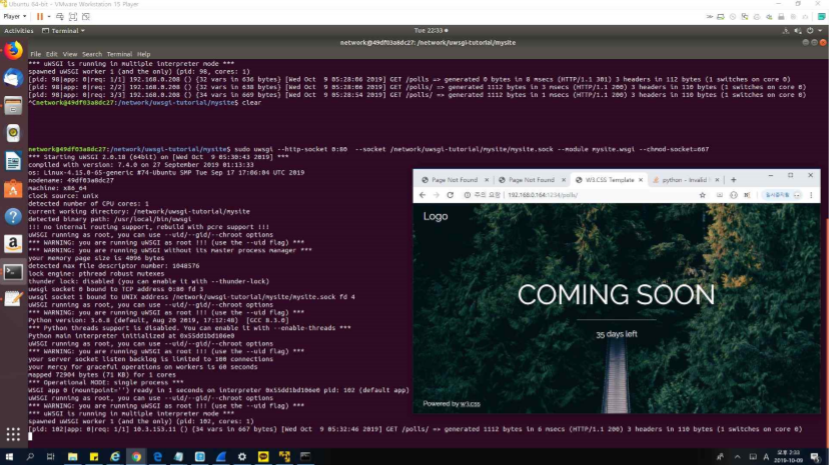Click the Windows taskbar date and time
832x466 pixels.
788,456
